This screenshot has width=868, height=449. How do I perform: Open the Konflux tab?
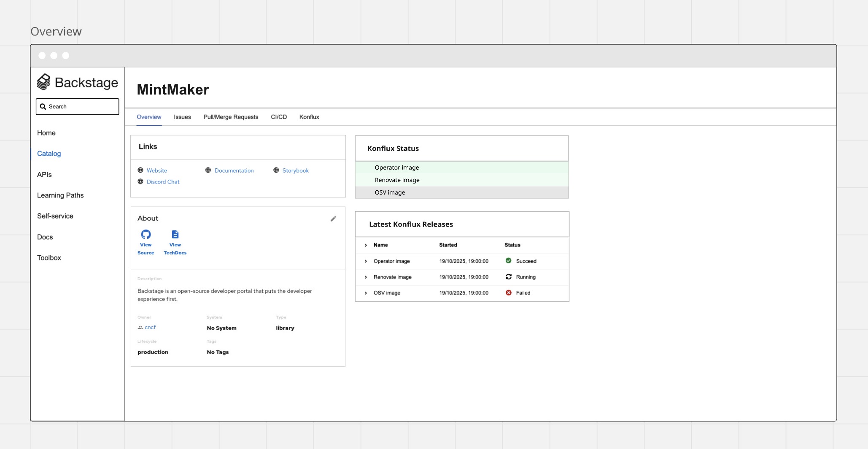coord(309,117)
